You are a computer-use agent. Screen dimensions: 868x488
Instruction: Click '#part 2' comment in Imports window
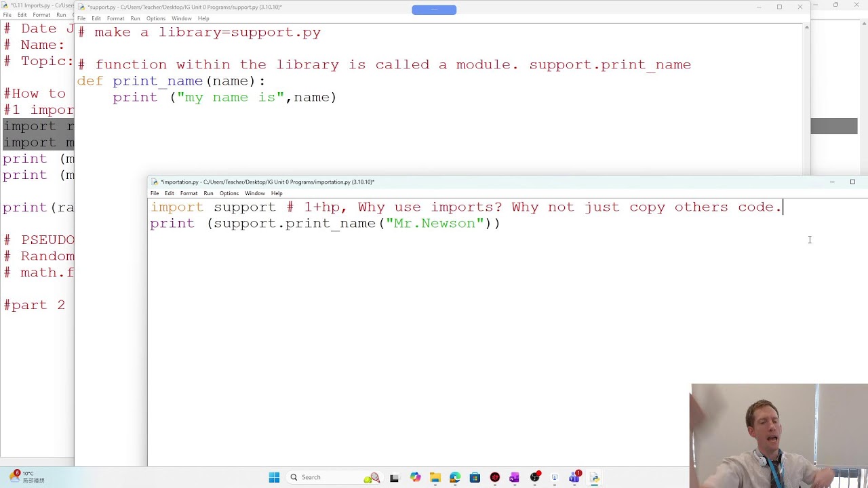point(34,304)
